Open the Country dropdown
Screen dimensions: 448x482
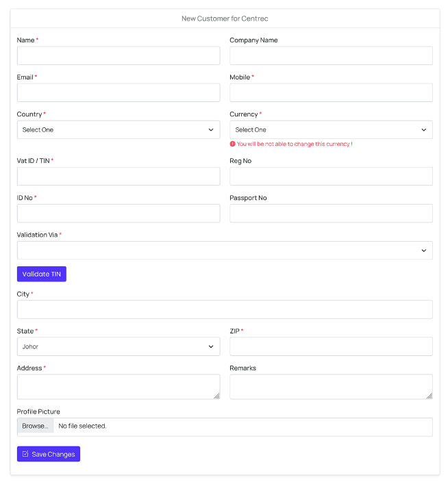pos(118,129)
